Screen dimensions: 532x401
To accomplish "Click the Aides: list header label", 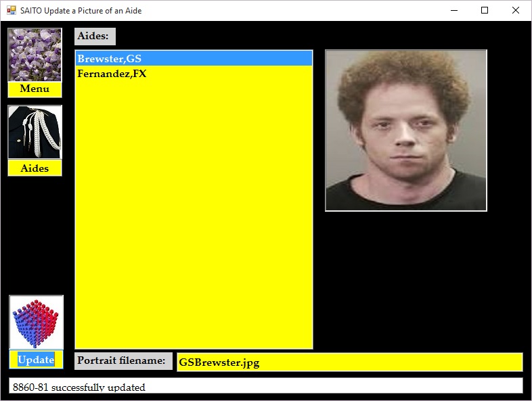I will click(x=95, y=37).
